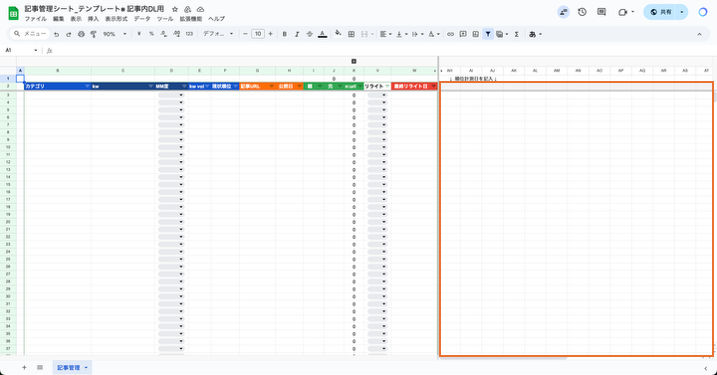Click the A1 name box field
717x375 pixels.
21,50
